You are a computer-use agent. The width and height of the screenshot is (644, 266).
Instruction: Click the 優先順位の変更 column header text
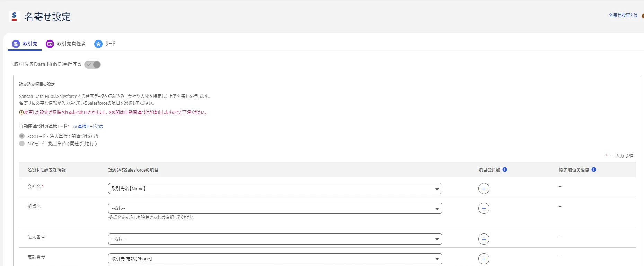(x=574, y=170)
